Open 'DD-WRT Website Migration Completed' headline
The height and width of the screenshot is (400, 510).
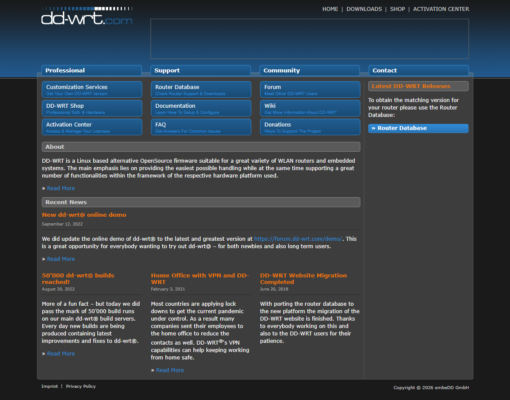coord(303,279)
